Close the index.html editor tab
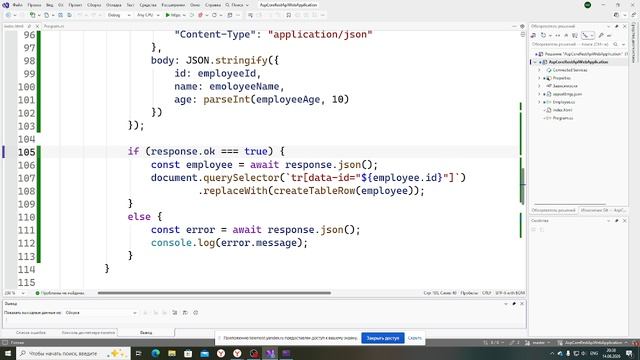The width and height of the screenshot is (640, 360). (x=37, y=26)
